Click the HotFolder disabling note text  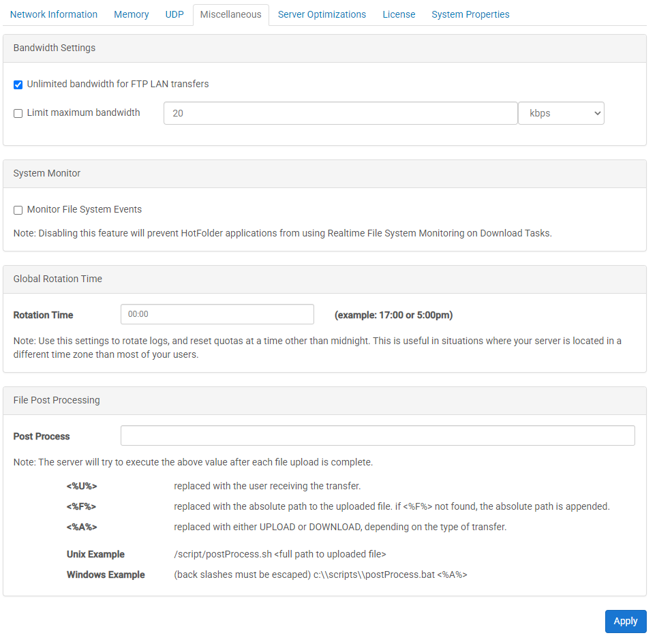point(283,233)
